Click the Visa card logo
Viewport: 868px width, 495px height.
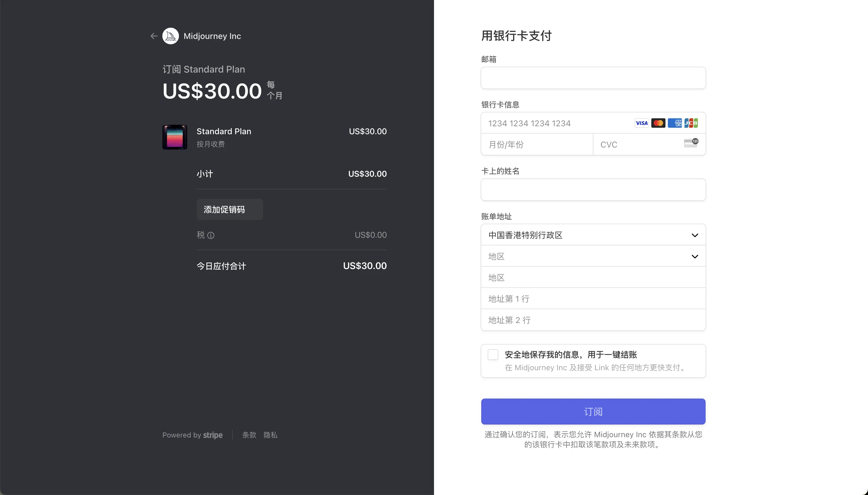(x=641, y=123)
